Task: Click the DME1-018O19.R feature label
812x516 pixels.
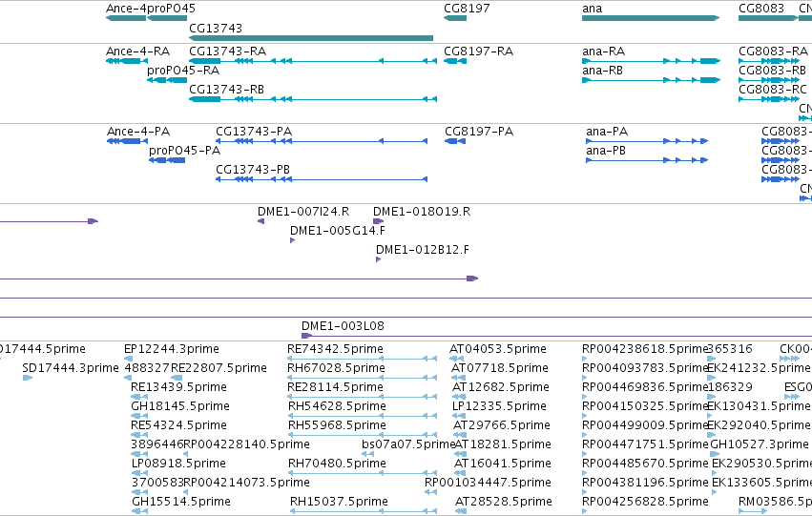Action: tap(422, 212)
